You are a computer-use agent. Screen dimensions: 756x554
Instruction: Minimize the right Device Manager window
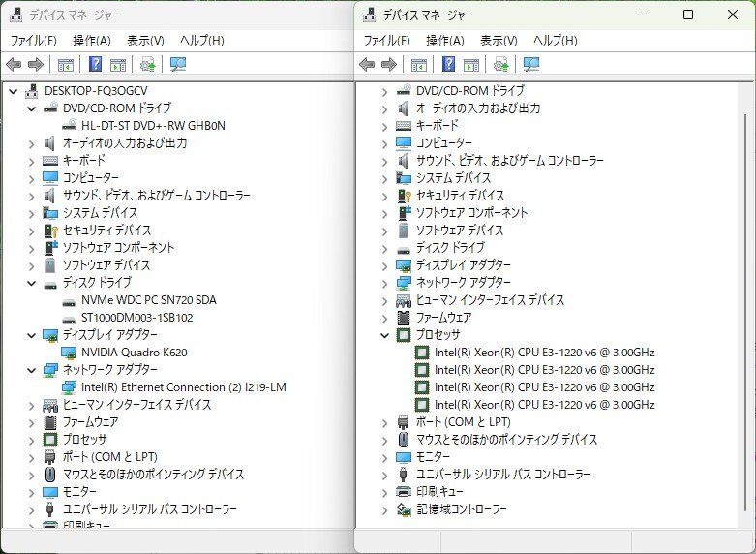645,15
